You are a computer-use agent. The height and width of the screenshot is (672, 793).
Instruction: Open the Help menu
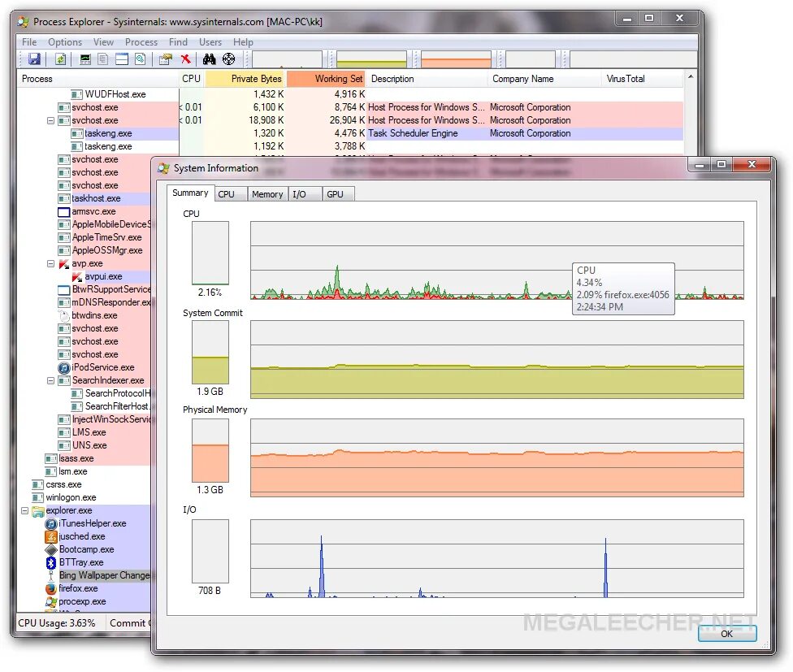[x=243, y=42]
